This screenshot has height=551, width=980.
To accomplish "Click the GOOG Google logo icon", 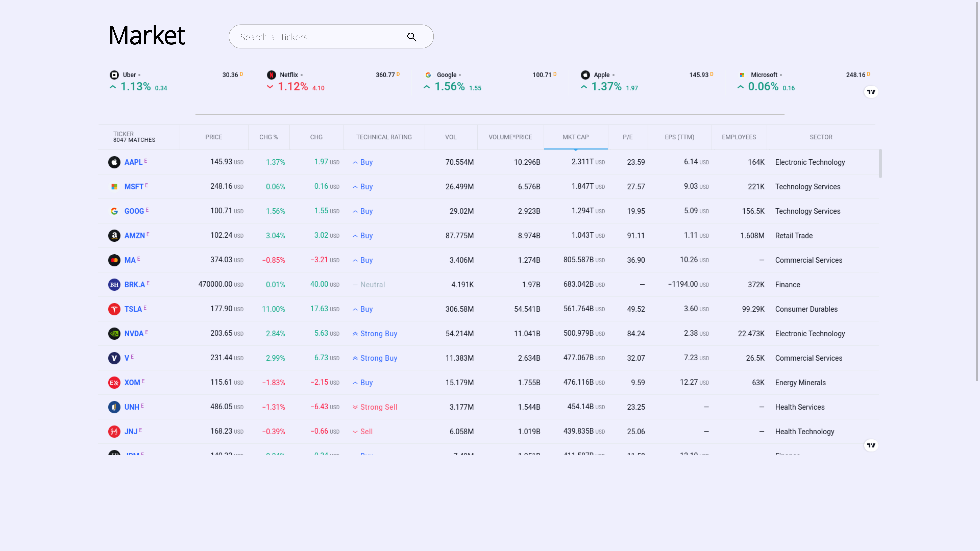I will (x=114, y=211).
